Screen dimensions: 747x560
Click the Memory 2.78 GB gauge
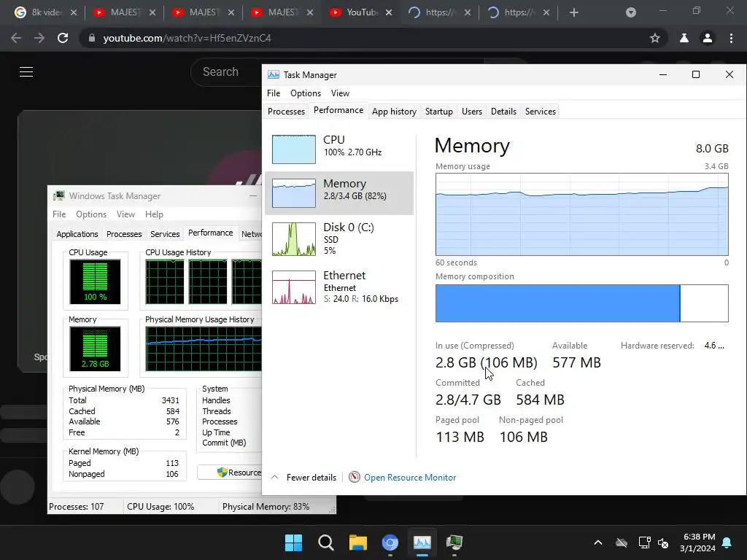[96, 349]
